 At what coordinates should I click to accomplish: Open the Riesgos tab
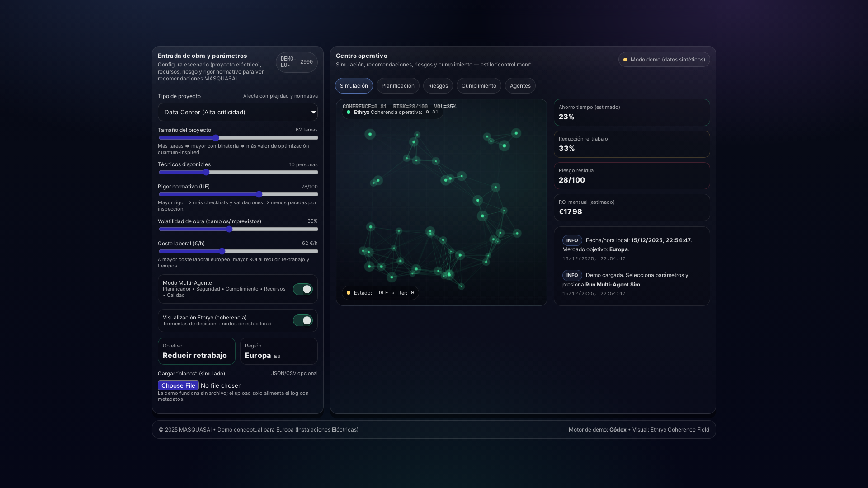pyautogui.click(x=438, y=86)
